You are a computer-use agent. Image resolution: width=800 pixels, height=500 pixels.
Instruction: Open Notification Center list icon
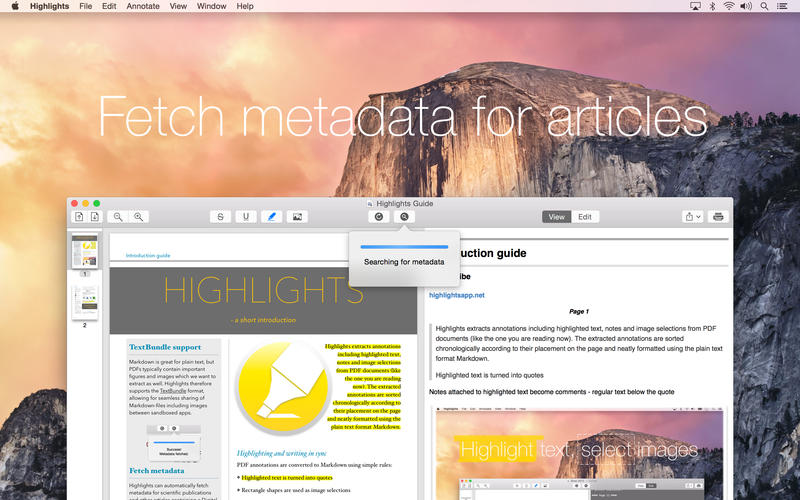point(782,6)
